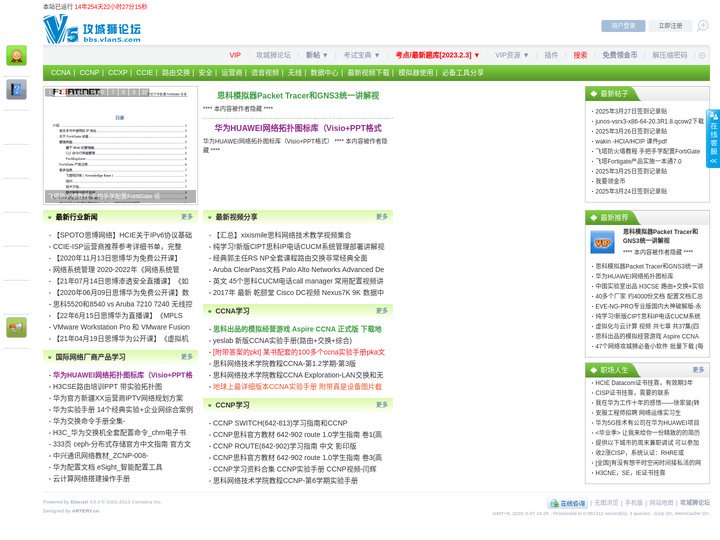Viewport: 720px width, 540px height.
Task: Click the FortiGate document slideshow thumbnail
Action: click(x=120, y=145)
